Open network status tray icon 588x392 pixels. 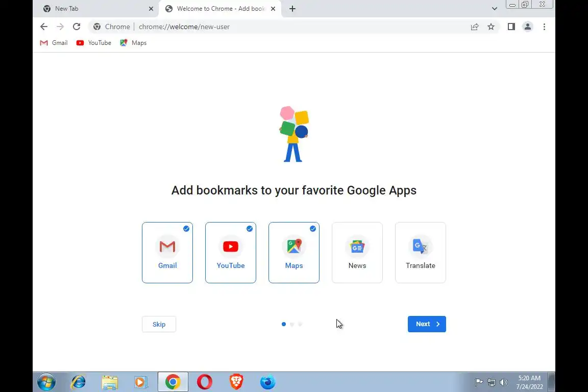[x=491, y=382]
